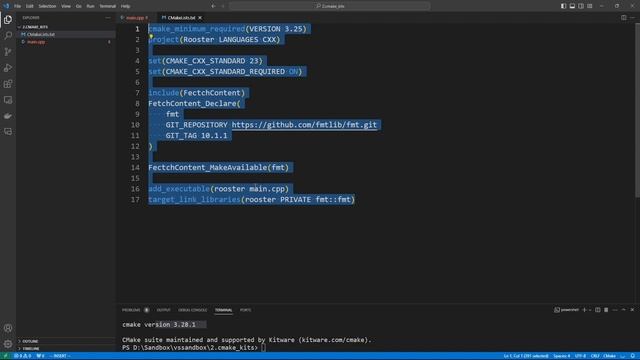Image resolution: width=640 pixels, height=360 pixels.
Task: Click the new terminal plus icon
Action: (x=584, y=310)
